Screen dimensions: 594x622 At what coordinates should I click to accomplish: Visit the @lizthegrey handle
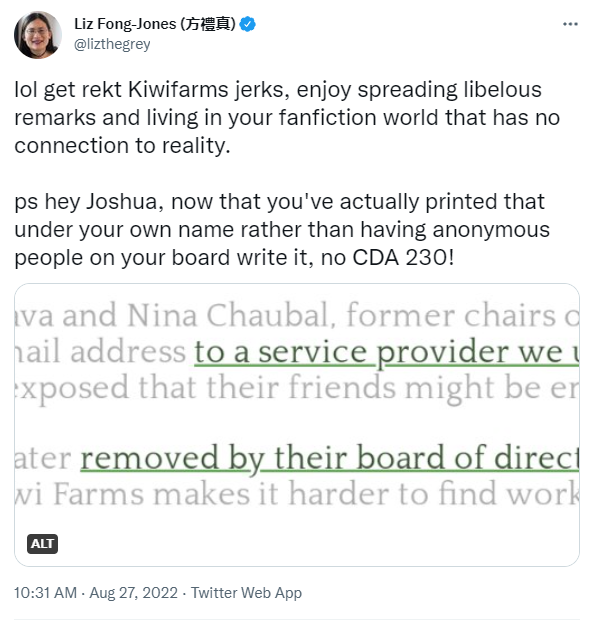pos(112,44)
